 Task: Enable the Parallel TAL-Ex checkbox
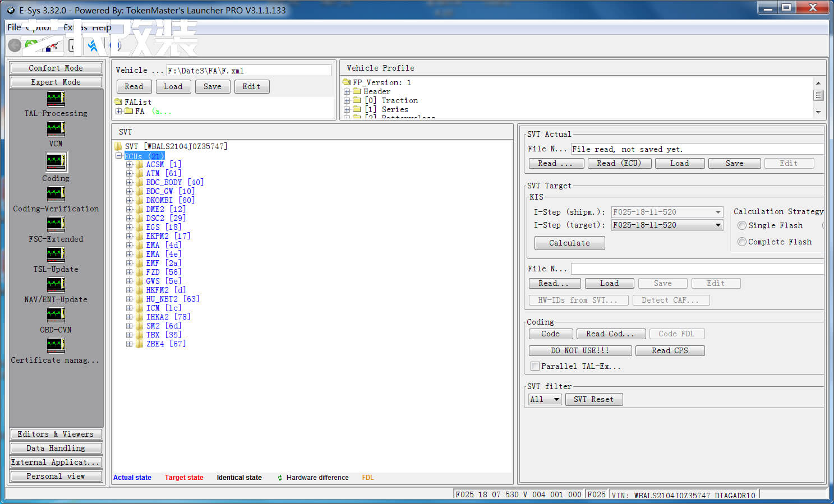(535, 366)
